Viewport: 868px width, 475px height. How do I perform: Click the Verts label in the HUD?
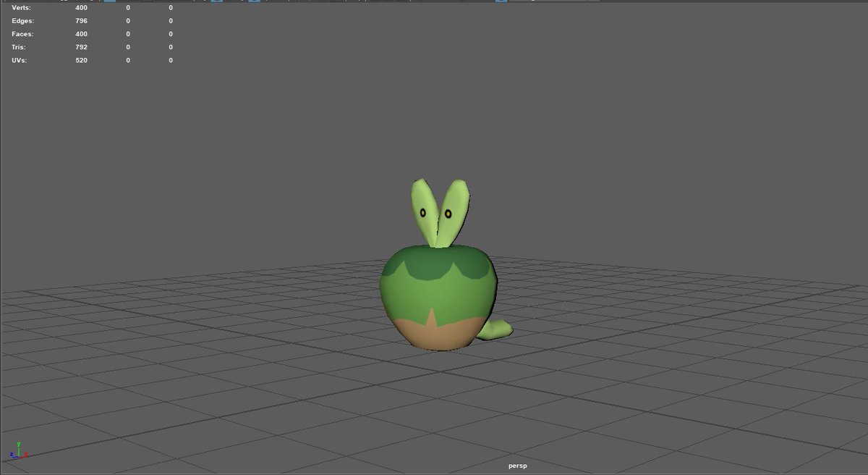click(22, 7)
